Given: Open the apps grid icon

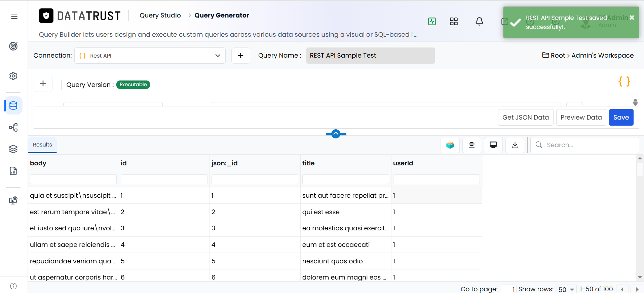Looking at the screenshot, I should 454,22.
